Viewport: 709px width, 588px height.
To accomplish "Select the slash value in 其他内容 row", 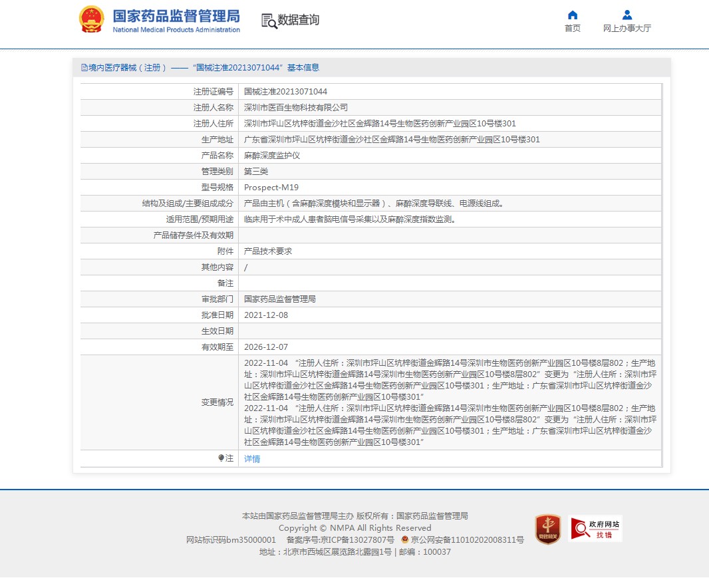I will 246,267.
